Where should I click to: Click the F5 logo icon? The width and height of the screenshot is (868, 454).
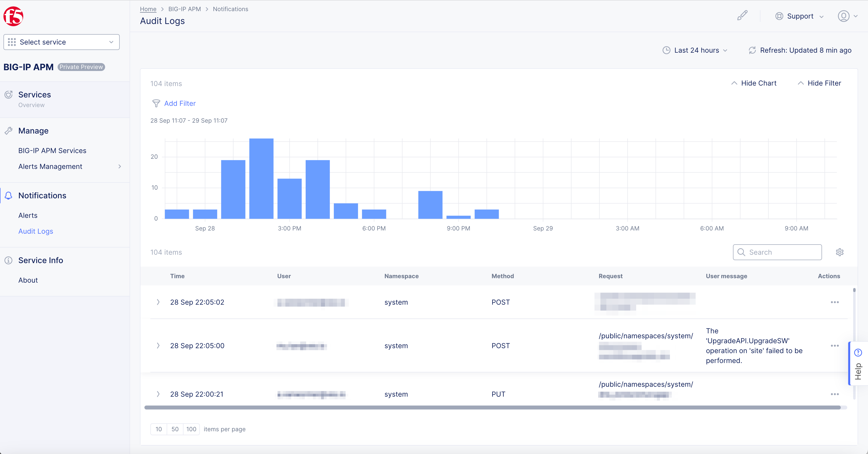13,16
